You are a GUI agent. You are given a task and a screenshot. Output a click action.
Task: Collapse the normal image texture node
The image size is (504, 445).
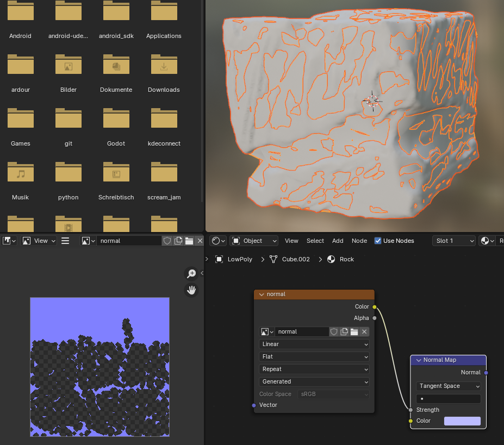262,294
